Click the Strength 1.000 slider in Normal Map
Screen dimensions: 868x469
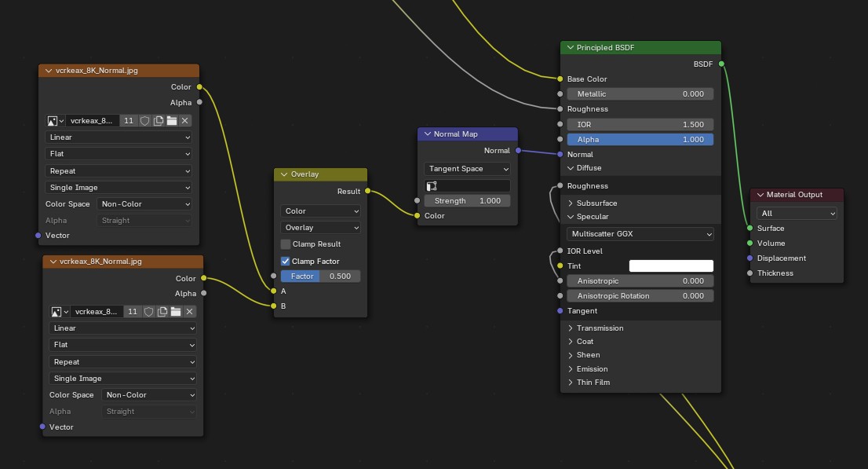click(467, 200)
